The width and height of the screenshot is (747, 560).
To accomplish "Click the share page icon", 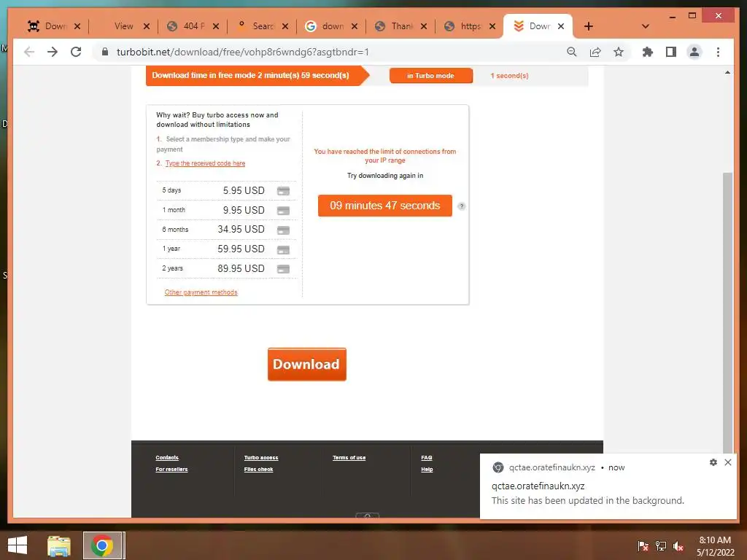I will pos(595,52).
